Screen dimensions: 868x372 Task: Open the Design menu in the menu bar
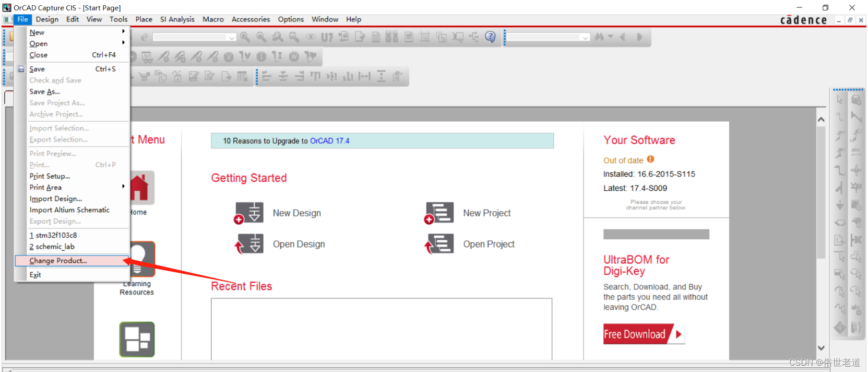tap(47, 19)
